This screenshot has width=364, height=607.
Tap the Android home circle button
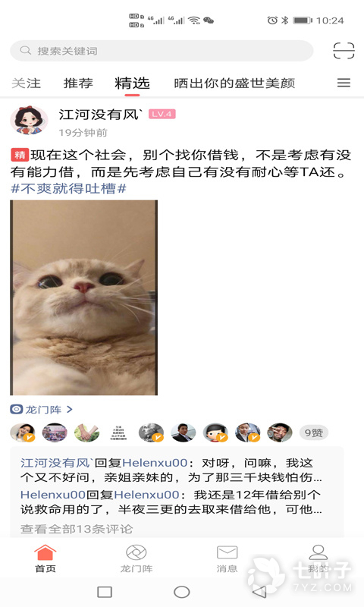pos(182,592)
